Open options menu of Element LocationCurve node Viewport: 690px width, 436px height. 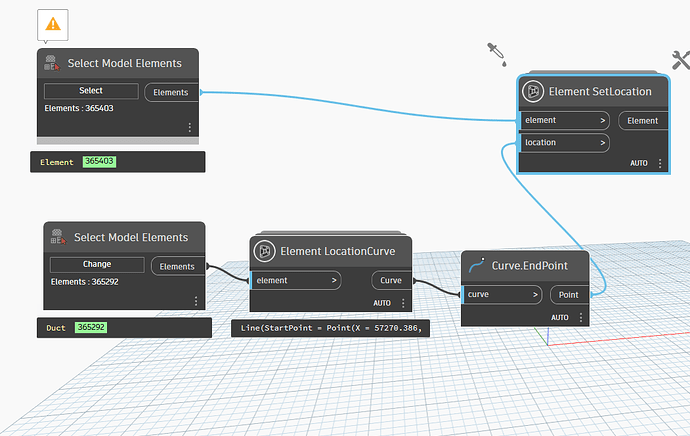(x=403, y=303)
